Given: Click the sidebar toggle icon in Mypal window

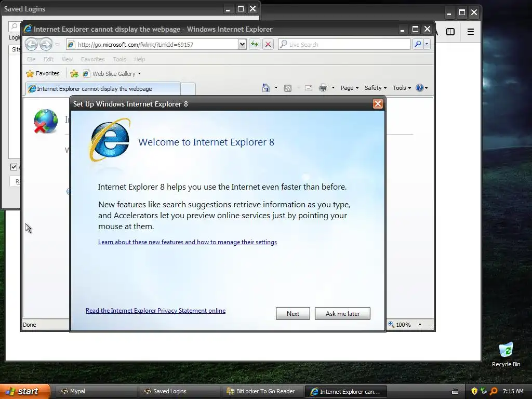Looking at the screenshot, I should (x=450, y=32).
